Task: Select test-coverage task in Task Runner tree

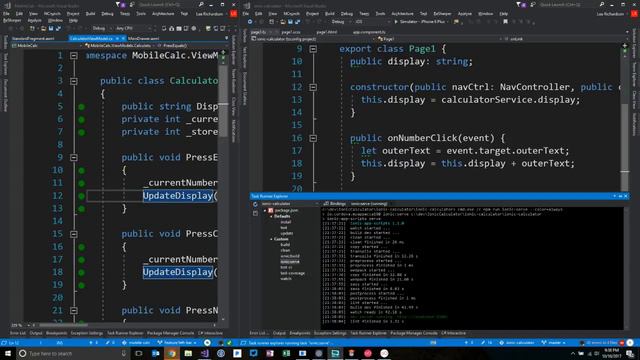Action: pyautogui.click(x=293, y=273)
